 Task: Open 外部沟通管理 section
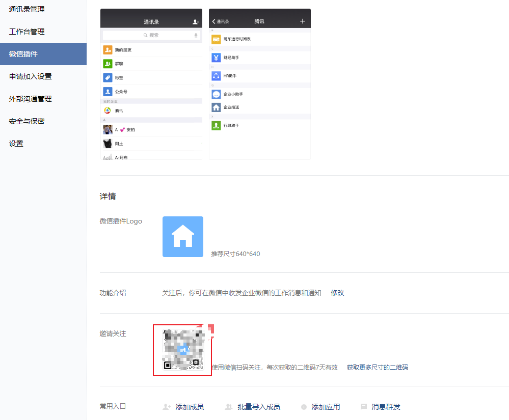pos(30,99)
